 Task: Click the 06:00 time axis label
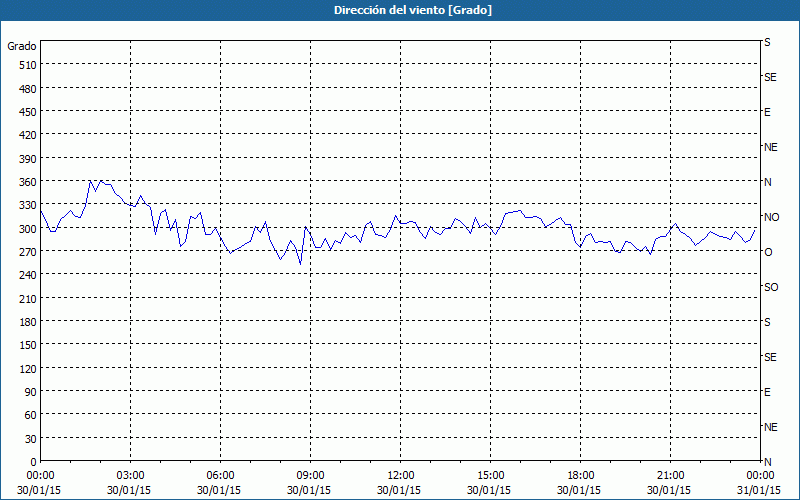click(220, 475)
